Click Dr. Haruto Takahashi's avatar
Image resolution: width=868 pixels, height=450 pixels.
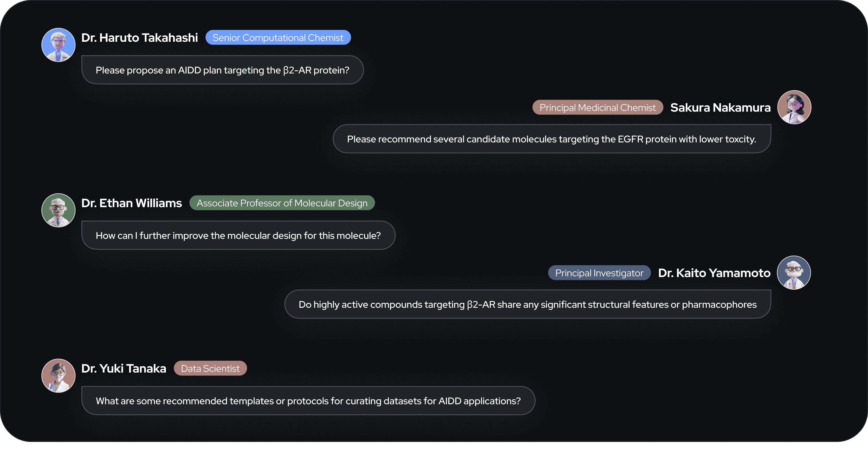tap(58, 45)
